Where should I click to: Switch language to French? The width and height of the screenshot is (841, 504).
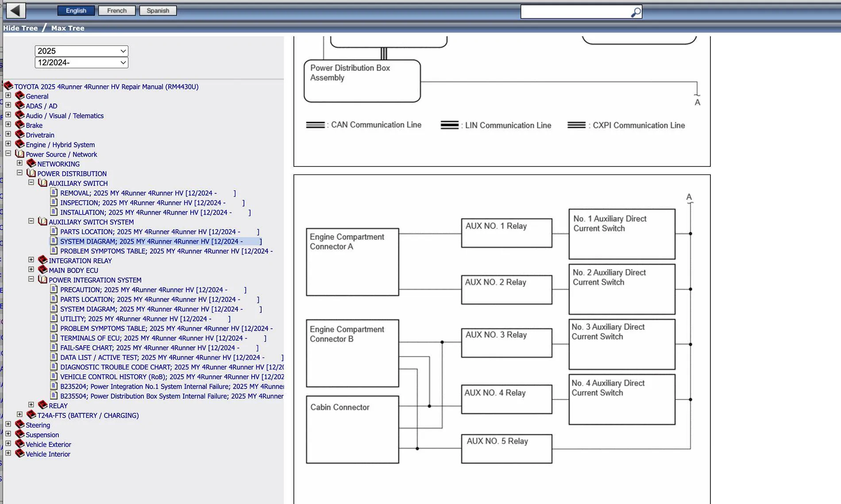[x=117, y=11]
